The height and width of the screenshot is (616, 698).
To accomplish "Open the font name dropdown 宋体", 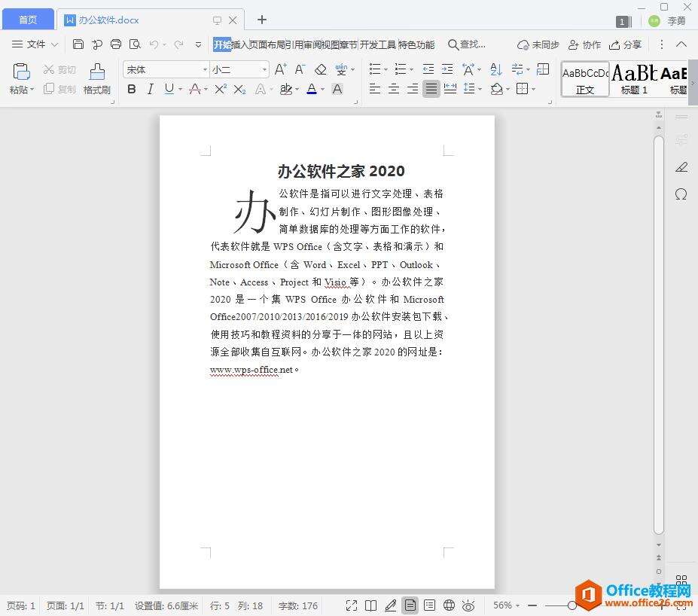I will click(x=166, y=69).
